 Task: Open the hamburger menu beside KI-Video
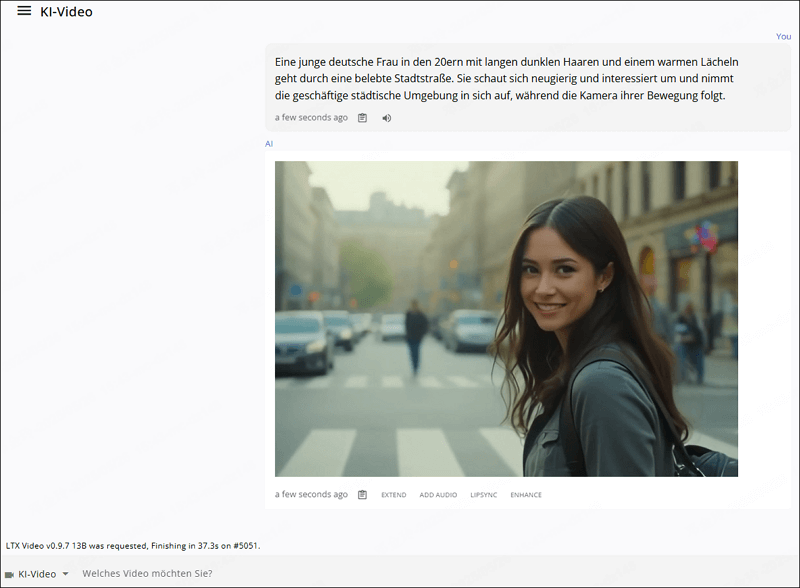coord(24,11)
